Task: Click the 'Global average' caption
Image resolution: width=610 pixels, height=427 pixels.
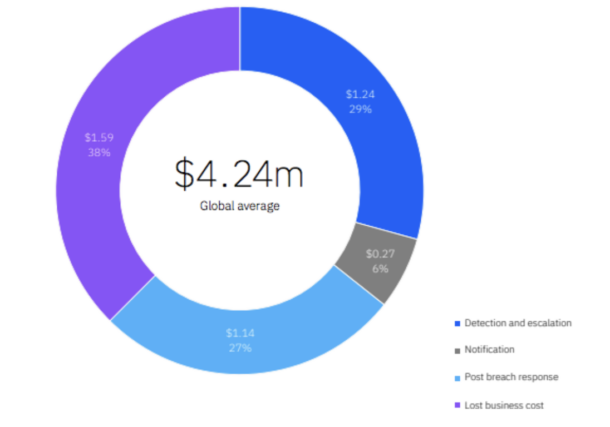Action: [x=240, y=206]
